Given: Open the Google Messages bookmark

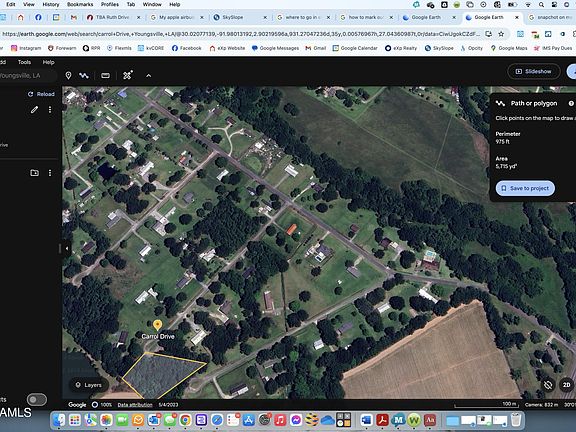Looking at the screenshot, I should (x=275, y=48).
